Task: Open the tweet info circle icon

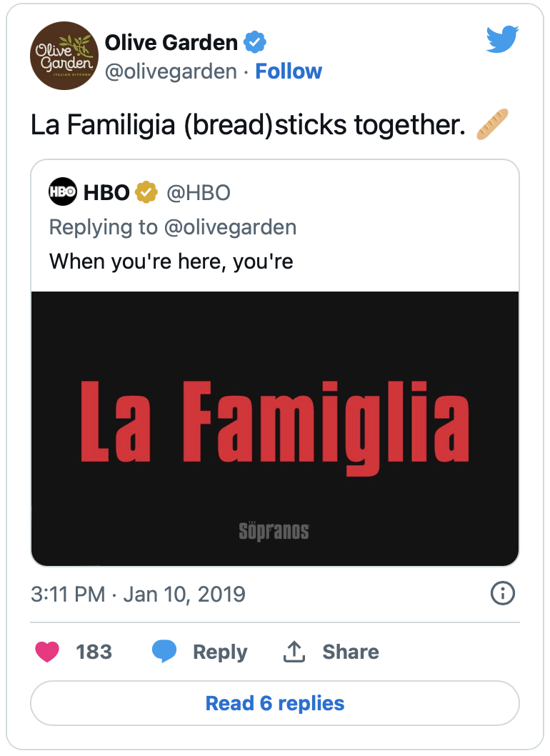Action: [503, 593]
